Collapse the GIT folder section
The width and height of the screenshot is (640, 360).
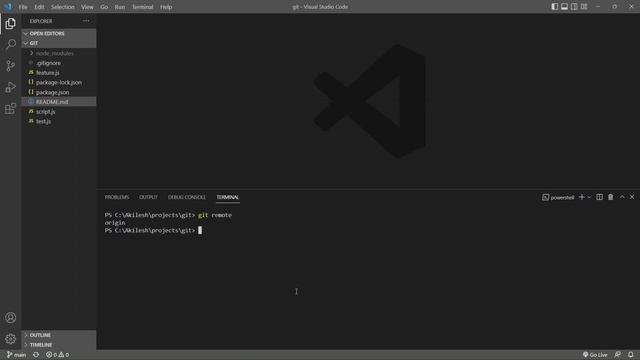tap(59, 43)
